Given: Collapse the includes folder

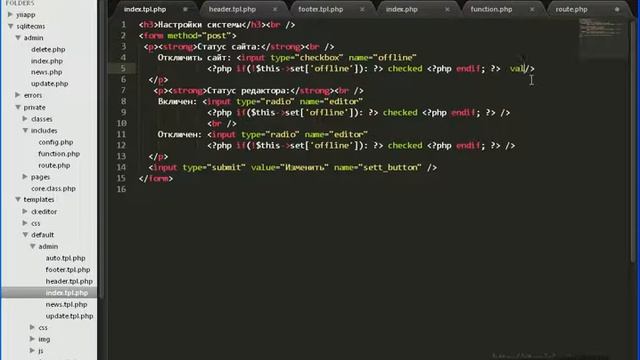Looking at the screenshot, I should click(25, 131).
